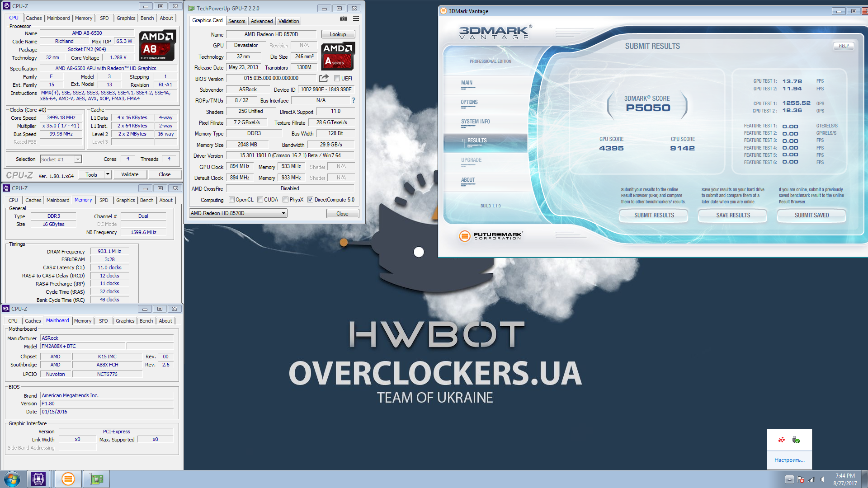Click the safely remove hardware tray popup icon
Screen dimensions: 868x488
pos(796,440)
